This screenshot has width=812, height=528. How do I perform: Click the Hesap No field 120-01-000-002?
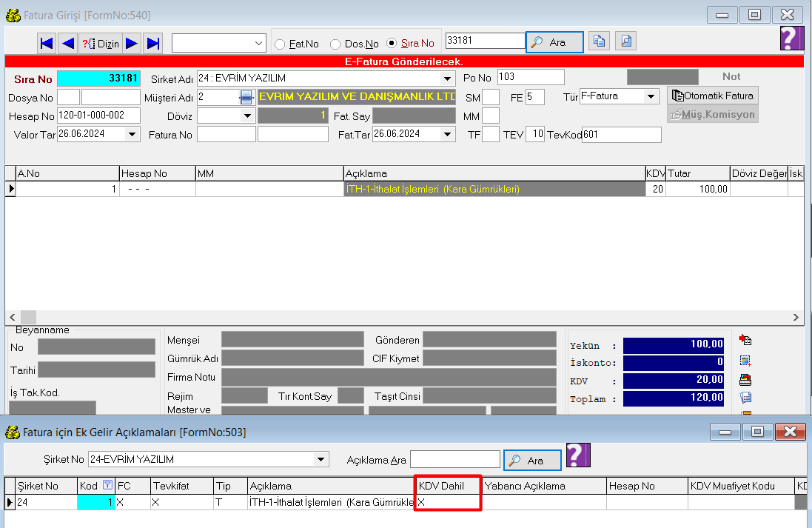(x=98, y=115)
